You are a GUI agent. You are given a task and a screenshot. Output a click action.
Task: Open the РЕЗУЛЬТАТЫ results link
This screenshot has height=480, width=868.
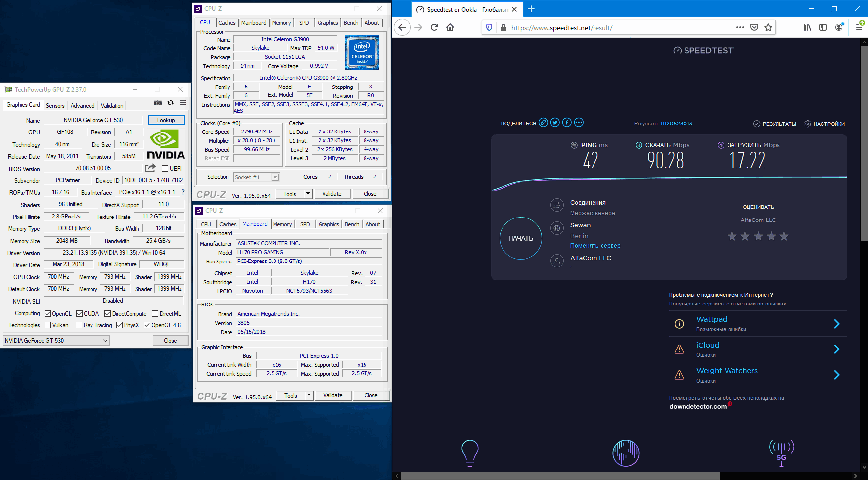pyautogui.click(x=775, y=124)
